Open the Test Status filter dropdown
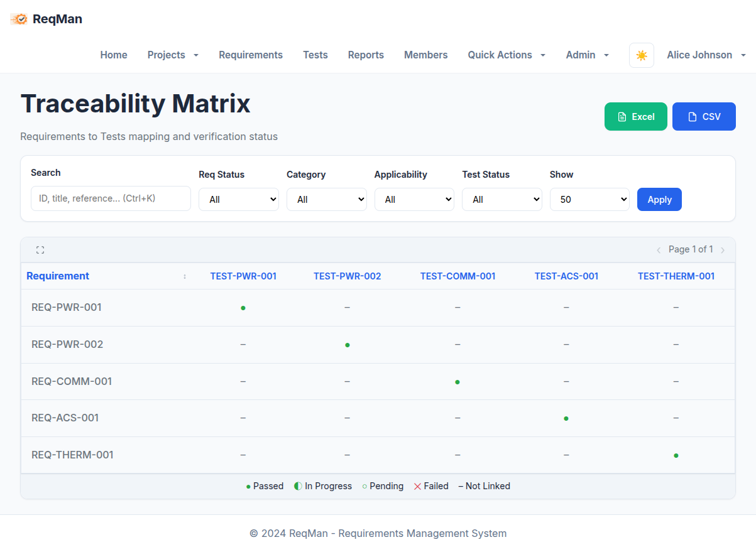 point(502,199)
